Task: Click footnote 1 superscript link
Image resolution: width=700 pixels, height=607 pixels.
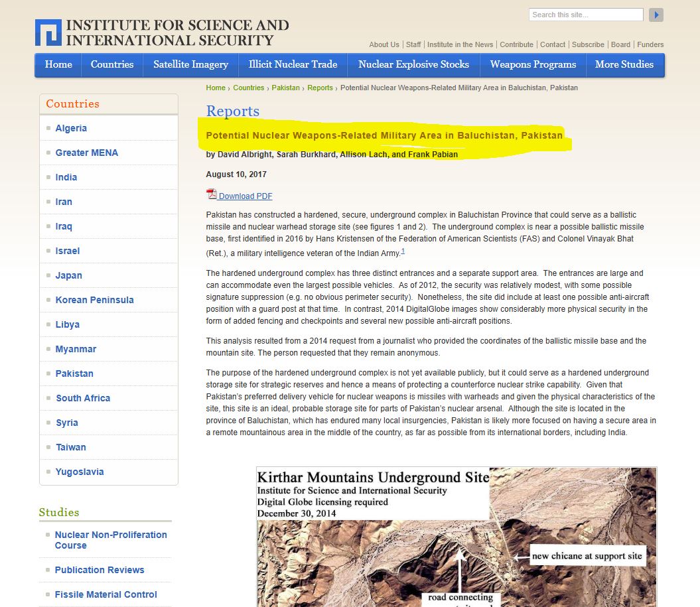Action: tap(403, 251)
